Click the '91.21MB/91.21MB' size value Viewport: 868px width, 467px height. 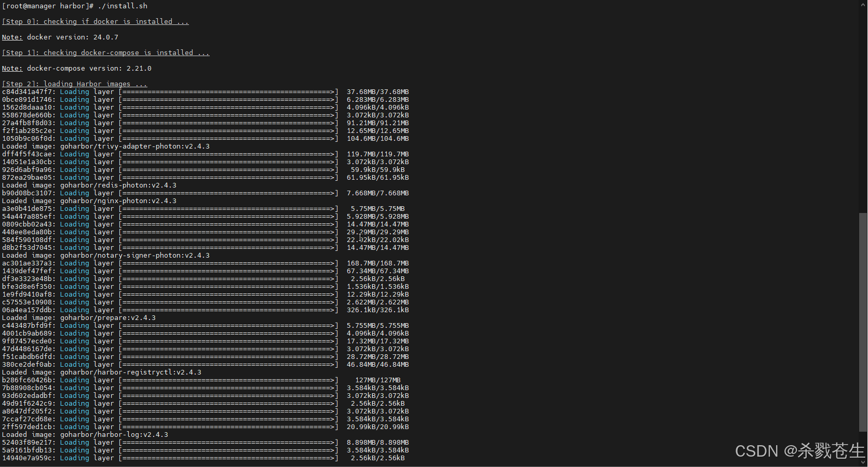(x=378, y=123)
